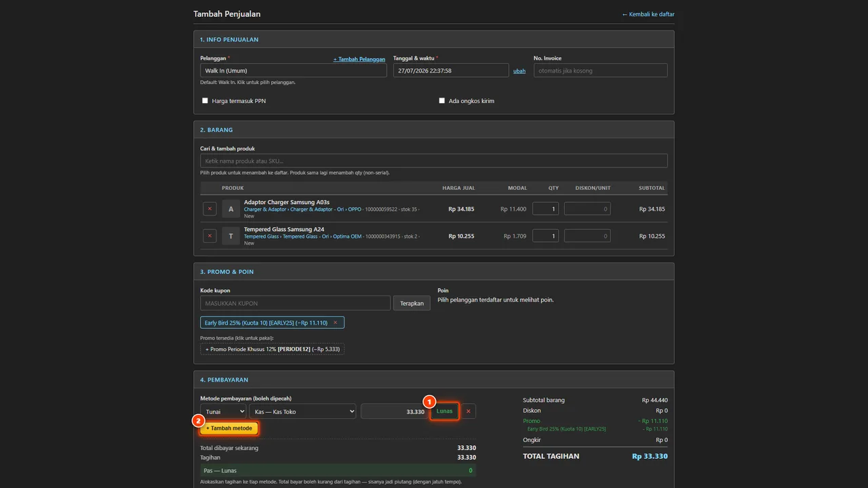This screenshot has height=488, width=868.
Task: Focus the product search field
Action: (x=434, y=161)
